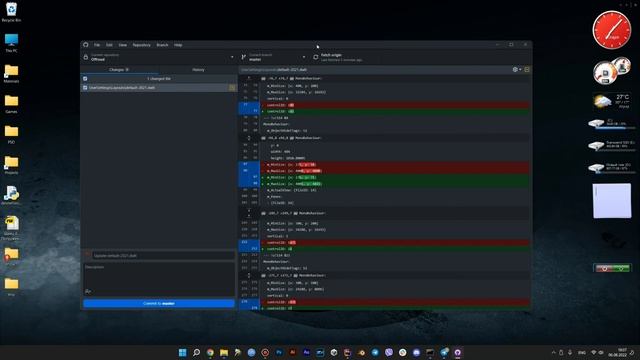Click the Windows Start button
This screenshot has width=640, height=360.
182,352
